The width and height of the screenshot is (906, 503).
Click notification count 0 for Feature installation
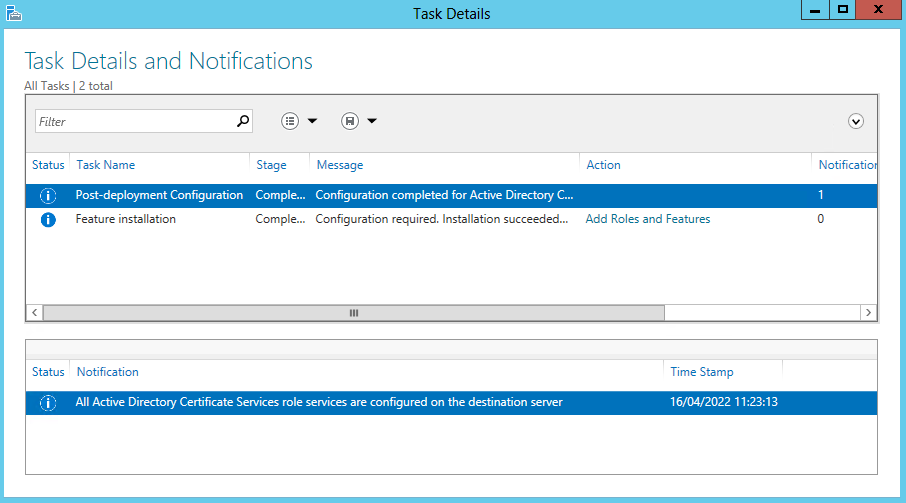pyautogui.click(x=820, y=219)
